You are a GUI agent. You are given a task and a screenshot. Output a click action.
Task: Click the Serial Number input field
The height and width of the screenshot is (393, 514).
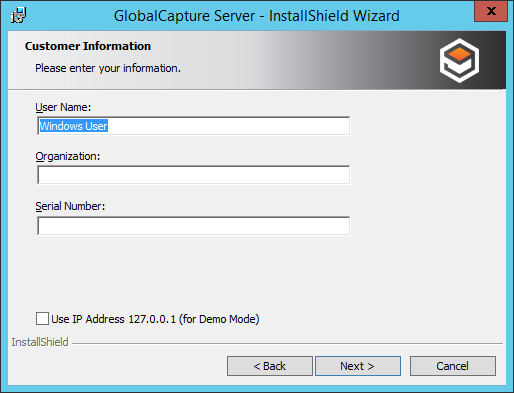194,226
